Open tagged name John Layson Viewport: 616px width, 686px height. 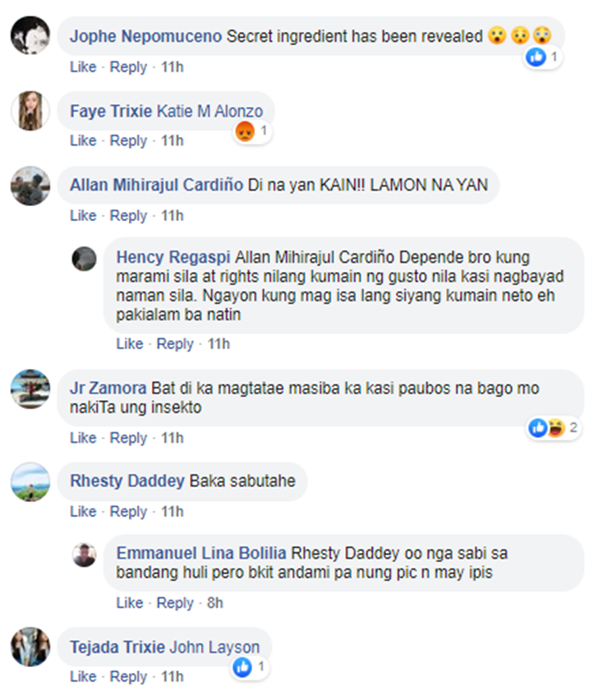click(x=214, y=647)
